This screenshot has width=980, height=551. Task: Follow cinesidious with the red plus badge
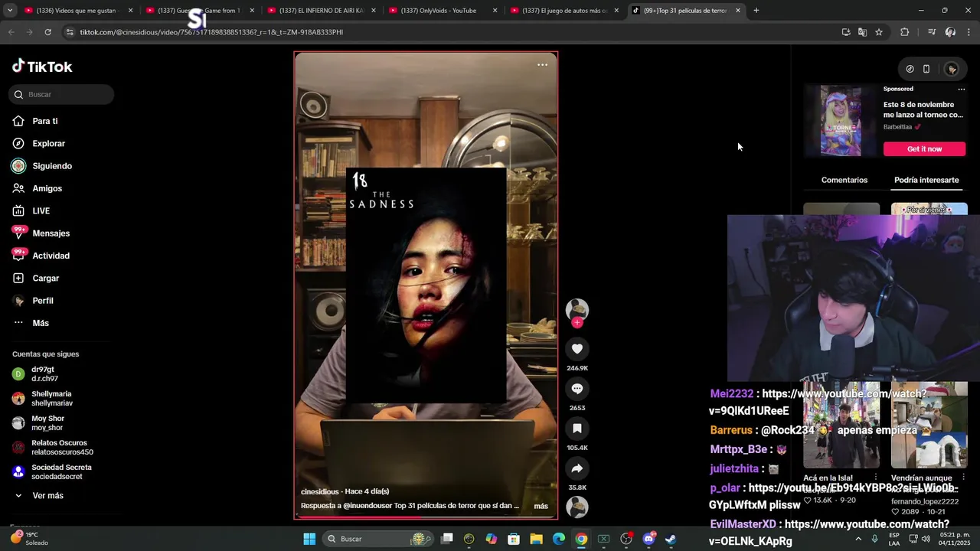[x=577, y=323]
